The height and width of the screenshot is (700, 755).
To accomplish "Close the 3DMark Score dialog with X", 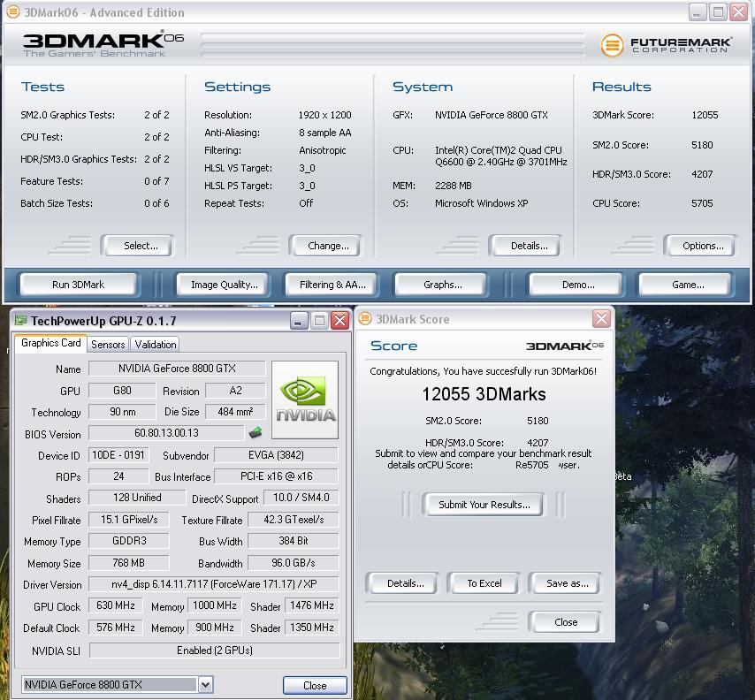I will click(601, 319).
